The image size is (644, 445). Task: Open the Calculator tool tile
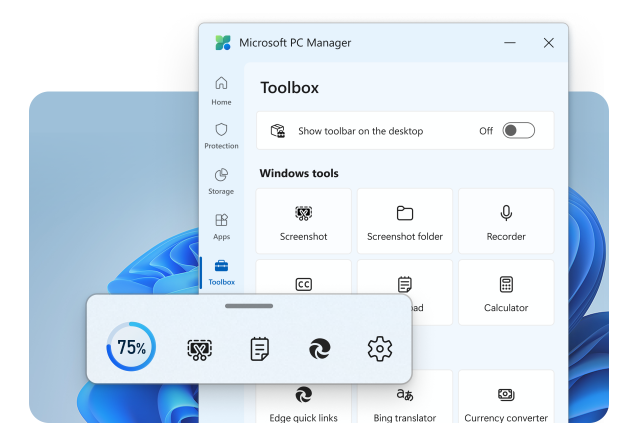(506, 292)
